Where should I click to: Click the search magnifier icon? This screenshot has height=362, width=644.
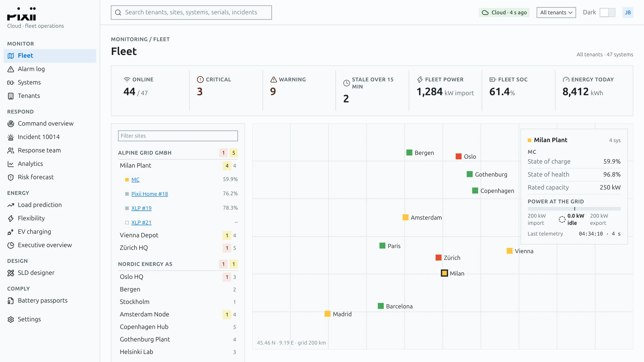118,12
